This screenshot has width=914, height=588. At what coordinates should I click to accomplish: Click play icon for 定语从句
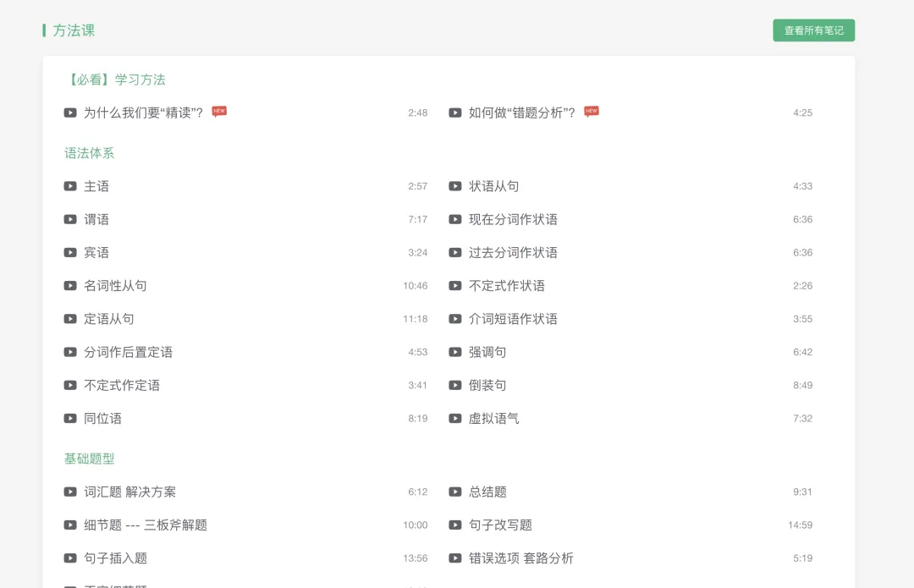70,319
